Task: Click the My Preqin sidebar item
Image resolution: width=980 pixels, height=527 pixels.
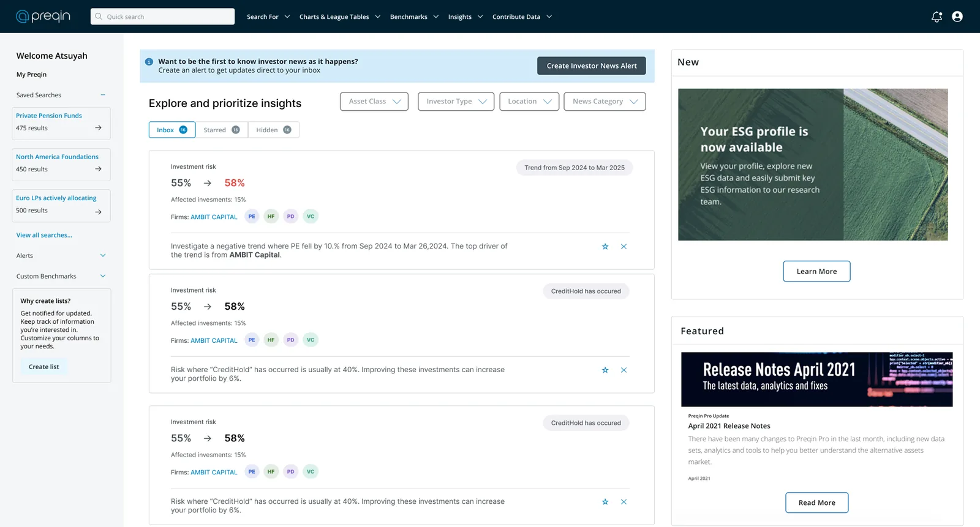Action: point(31,75)
